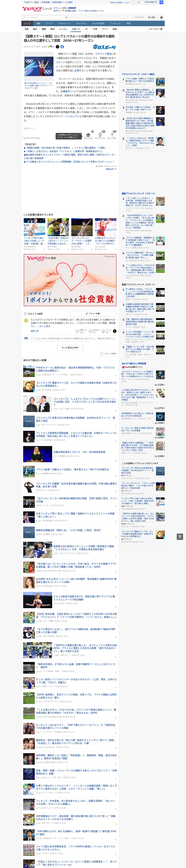
Task: Select the エキスパート navigation tab
Action: [64, 24]
